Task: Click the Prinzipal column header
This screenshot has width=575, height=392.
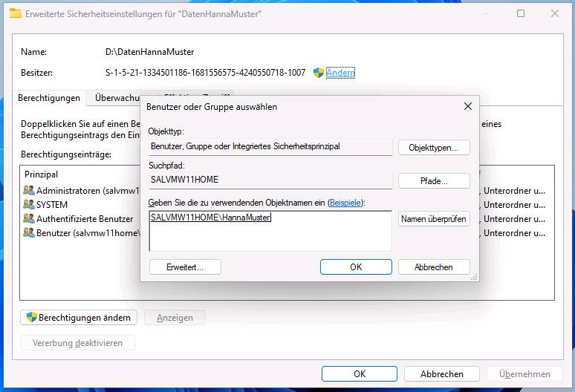Action: pos(41,174)
